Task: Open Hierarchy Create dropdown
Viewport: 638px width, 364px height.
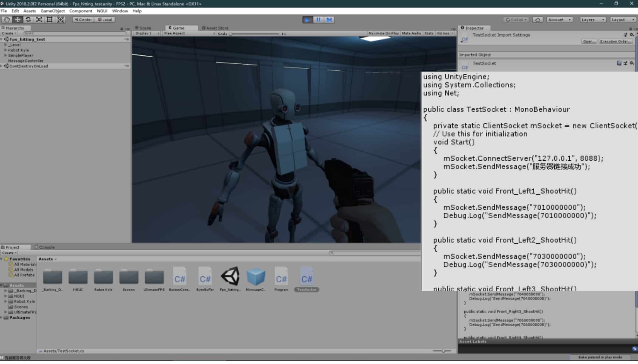Action: click(9, 33)
